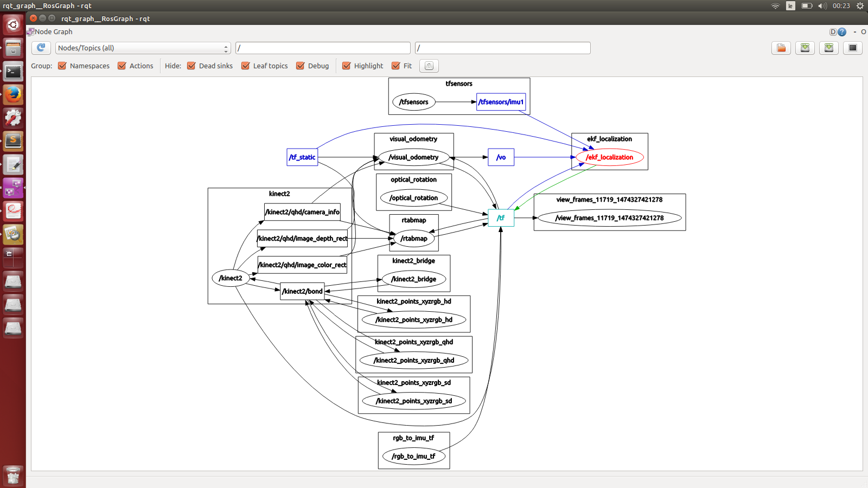Expand the Nodes/Topics (all) dropdown
868x488 pixels.
tap(143, 48)
